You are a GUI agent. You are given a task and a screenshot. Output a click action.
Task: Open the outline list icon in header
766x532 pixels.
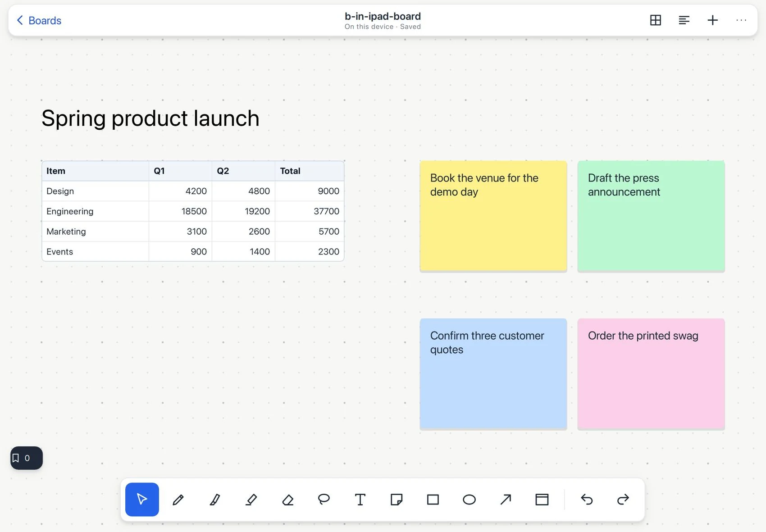click(684, 20)
